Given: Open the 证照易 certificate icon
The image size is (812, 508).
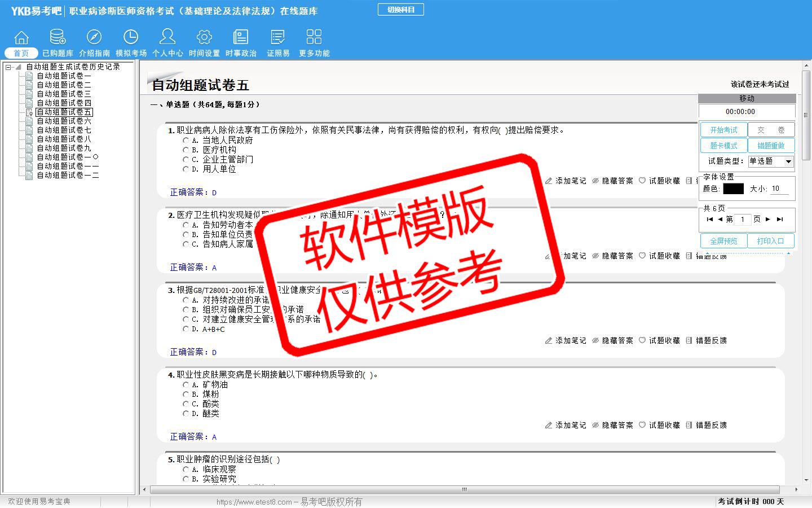Looking at the screenshot, I should [x=278, y=37].
